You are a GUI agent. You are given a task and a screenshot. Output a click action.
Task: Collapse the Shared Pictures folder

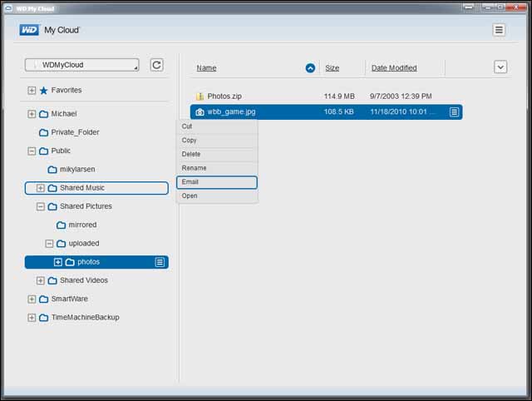(41, 206)
